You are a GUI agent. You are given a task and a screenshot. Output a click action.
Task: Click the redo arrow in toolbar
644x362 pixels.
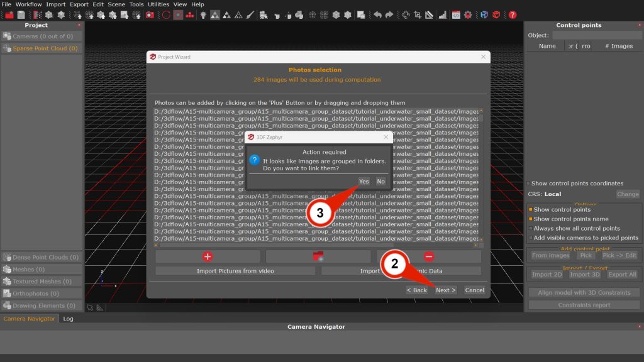tap(389, 14)
